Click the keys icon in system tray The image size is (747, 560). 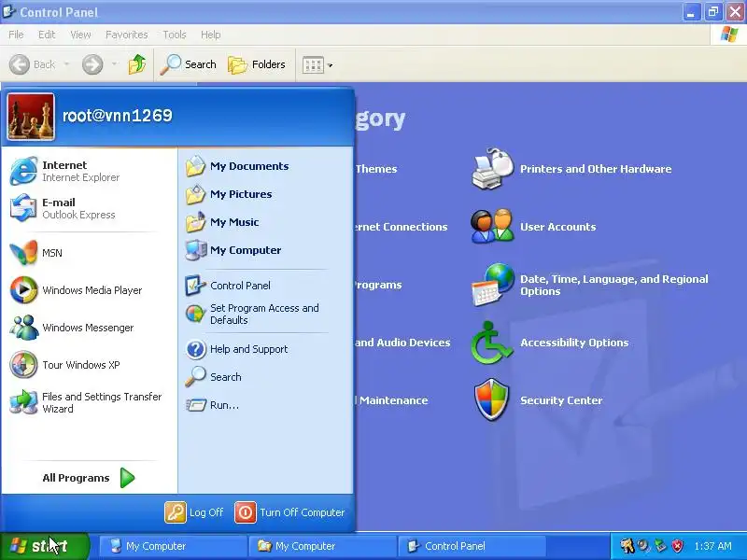[x=627, y=545]
